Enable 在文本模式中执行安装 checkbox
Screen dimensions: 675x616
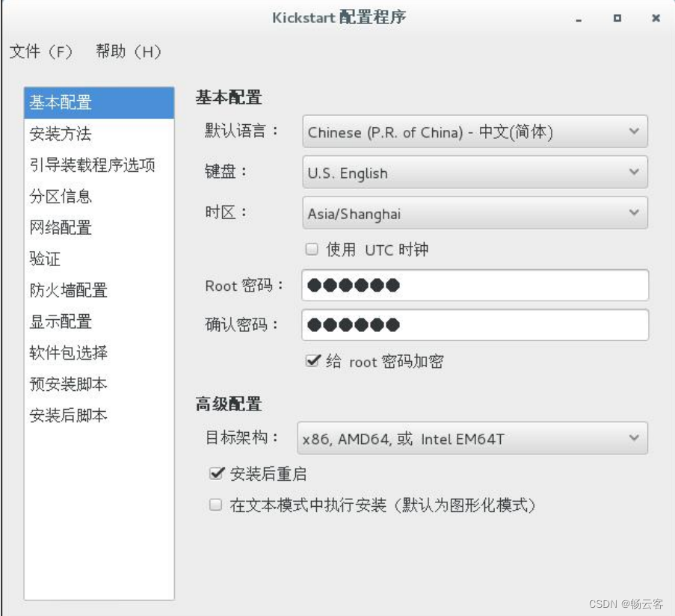tap(215, 505)
